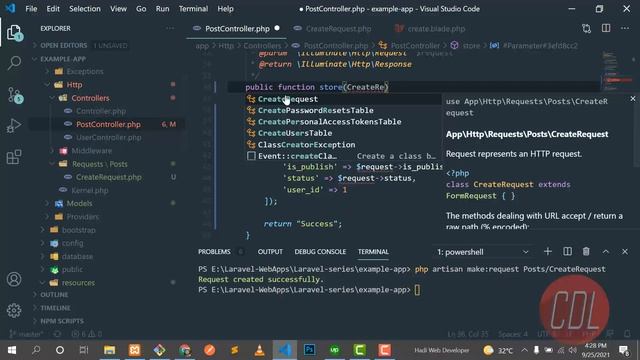
Task: Switch to the Visual Studio Code taskbar icon
Action: pyautogui.click(x=284, y=350)
